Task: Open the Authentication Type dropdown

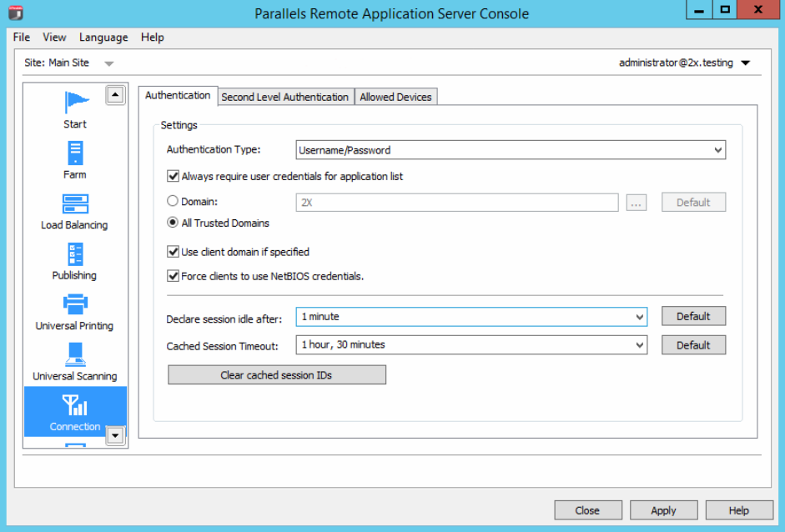Action: (x=511, y=150)
